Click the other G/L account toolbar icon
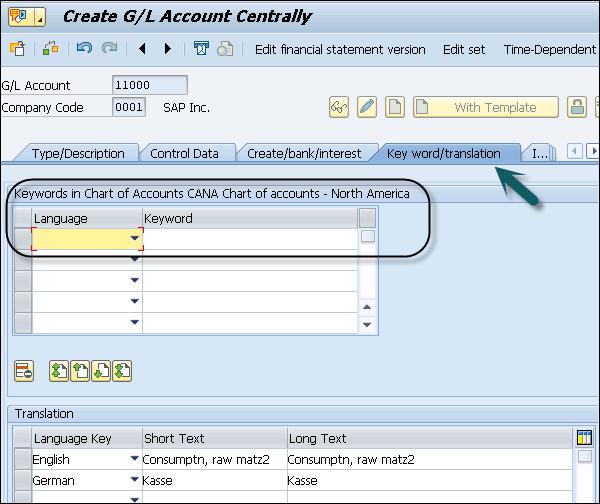Screen dimensions: 600x504 17,49
